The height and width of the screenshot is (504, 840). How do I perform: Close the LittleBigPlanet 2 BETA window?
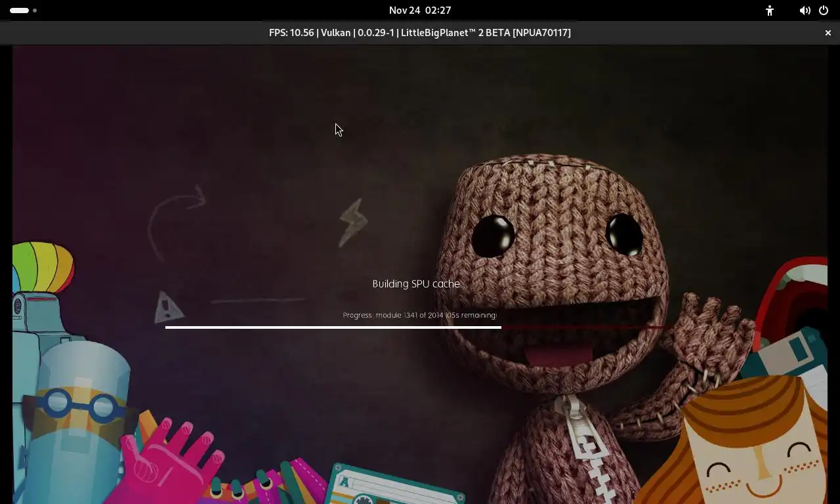click(828, 33)
